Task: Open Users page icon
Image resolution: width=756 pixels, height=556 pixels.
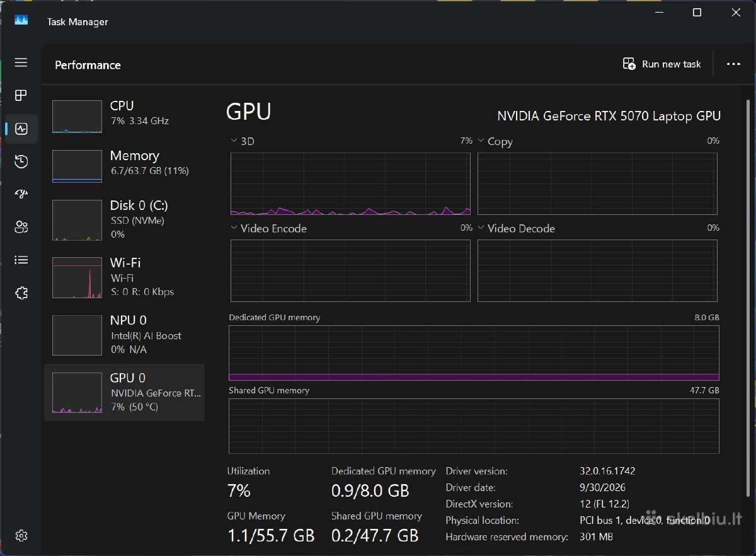Action: tap(21, 227)
